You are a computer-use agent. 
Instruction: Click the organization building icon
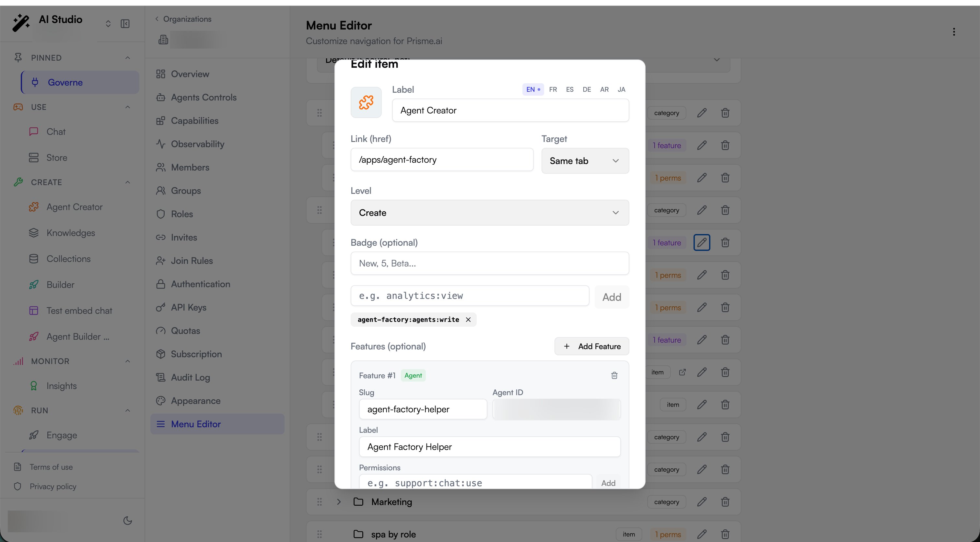click(x=163, y=40)
